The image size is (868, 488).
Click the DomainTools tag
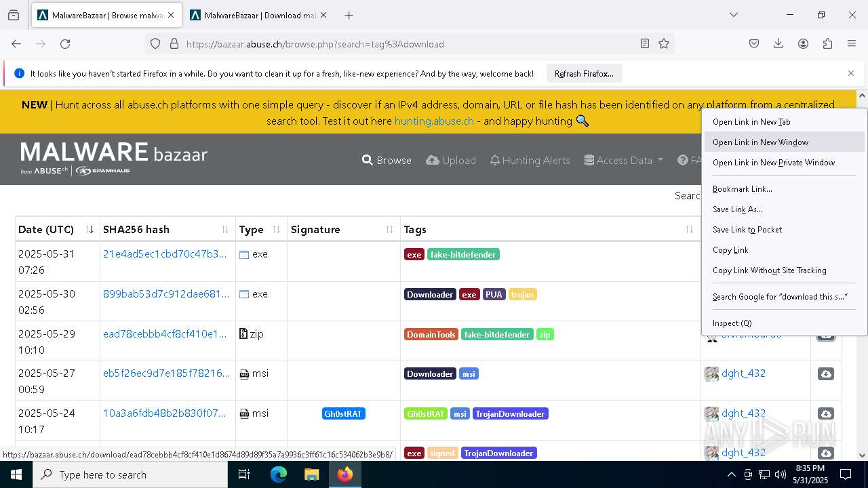click(431, 335)
